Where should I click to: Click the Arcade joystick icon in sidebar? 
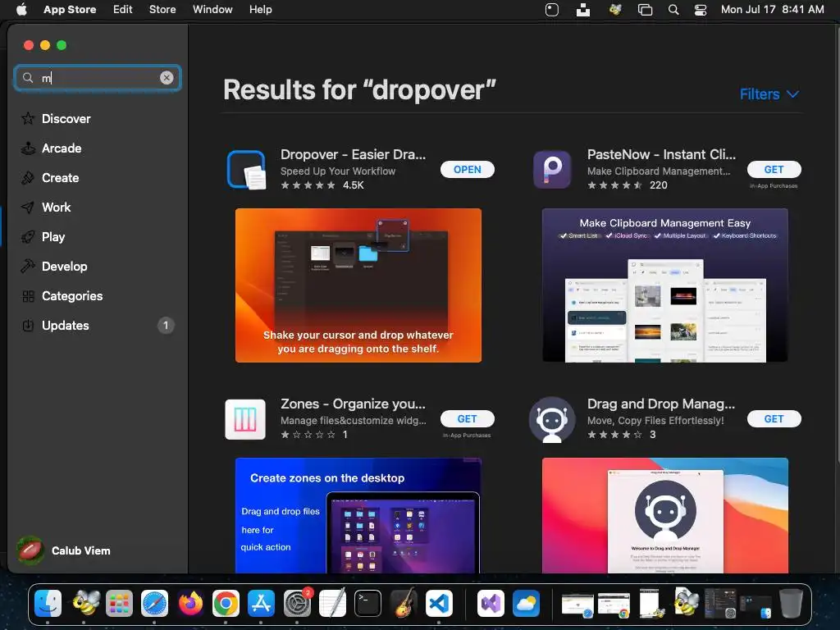coord(28,148)
